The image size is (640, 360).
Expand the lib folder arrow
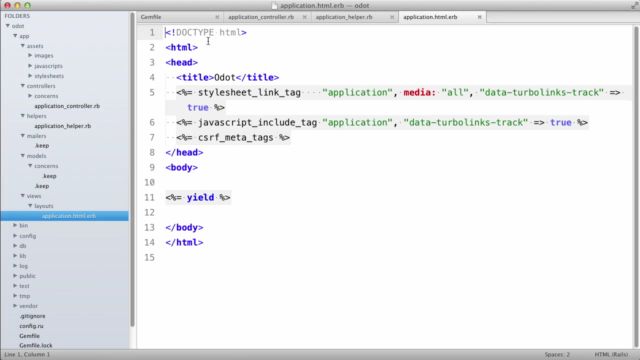[15, 256]
